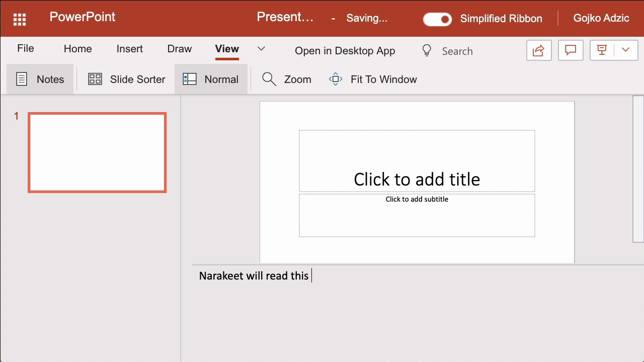Viewport: 644px width, 362px height.
Task: Switch to the Home tab
Action: (x=77, y=49)
